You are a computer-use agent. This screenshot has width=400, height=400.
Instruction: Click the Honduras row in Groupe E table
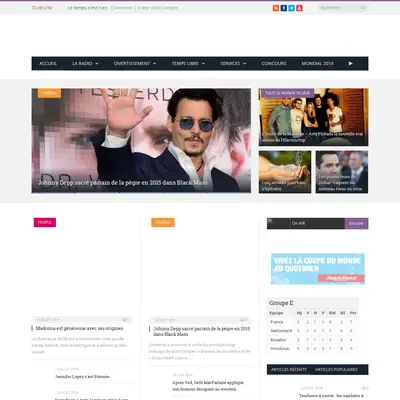[x=313, y=348]
